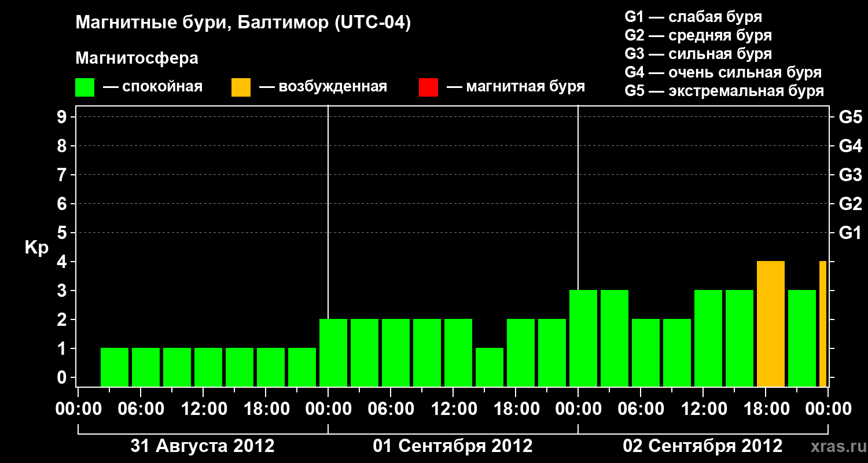Click the '— возбужденная' legend label
Screen dimensions: 868x463
pos(323,87)
